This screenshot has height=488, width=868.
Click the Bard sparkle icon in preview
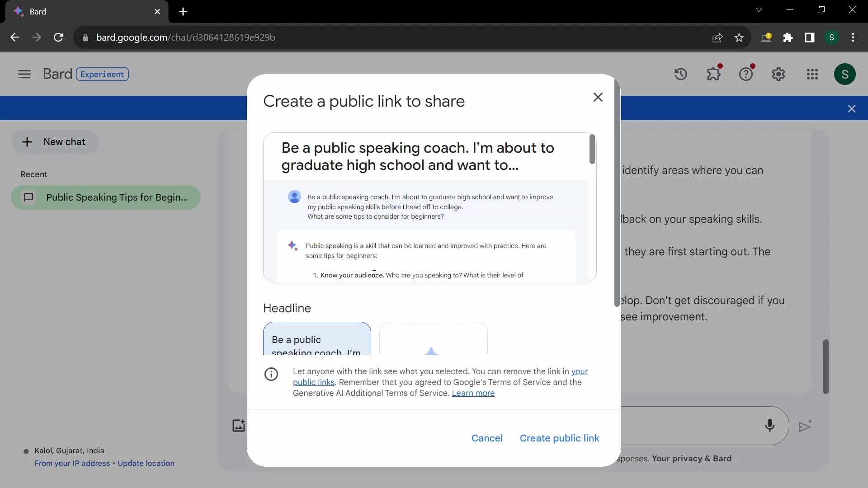click(292, 246)
